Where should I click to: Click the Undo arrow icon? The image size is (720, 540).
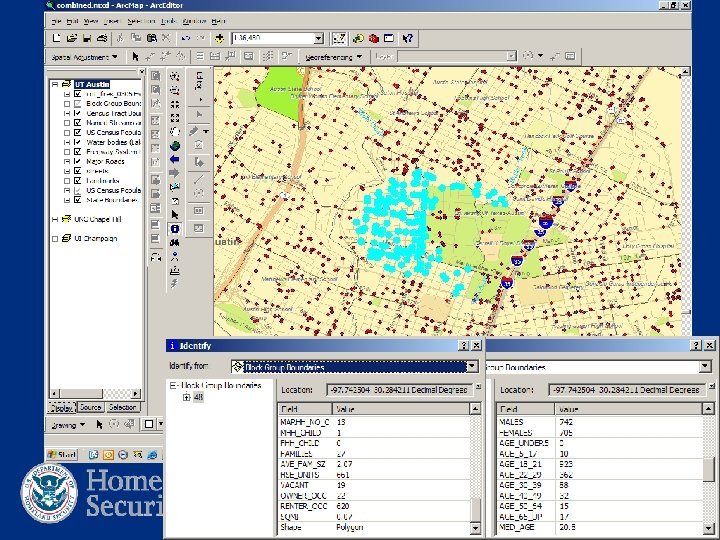[x=186, y=39]
